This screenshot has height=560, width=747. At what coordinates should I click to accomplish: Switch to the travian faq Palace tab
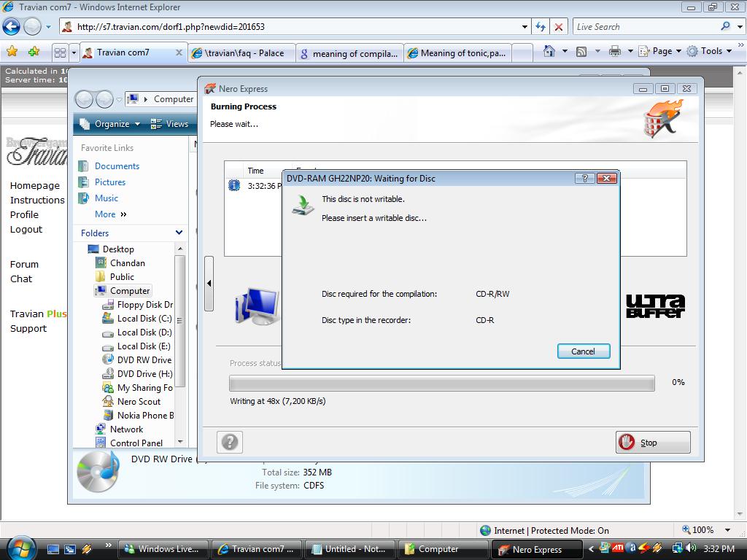pos(241,53)
